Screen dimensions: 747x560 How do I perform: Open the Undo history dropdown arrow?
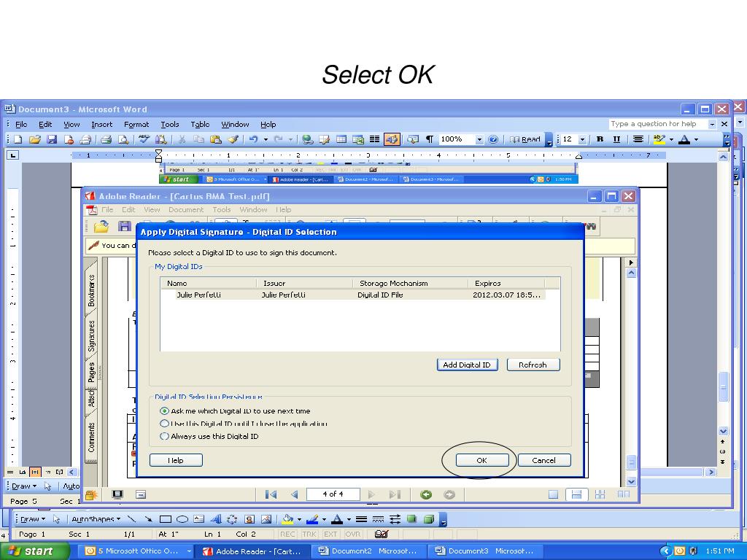(x=266, y=139)
